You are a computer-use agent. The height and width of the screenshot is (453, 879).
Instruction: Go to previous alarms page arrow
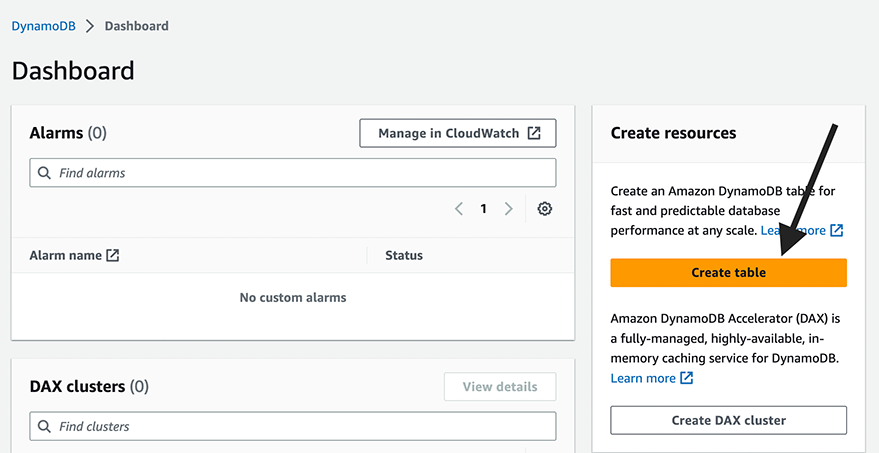pos(459,209)
